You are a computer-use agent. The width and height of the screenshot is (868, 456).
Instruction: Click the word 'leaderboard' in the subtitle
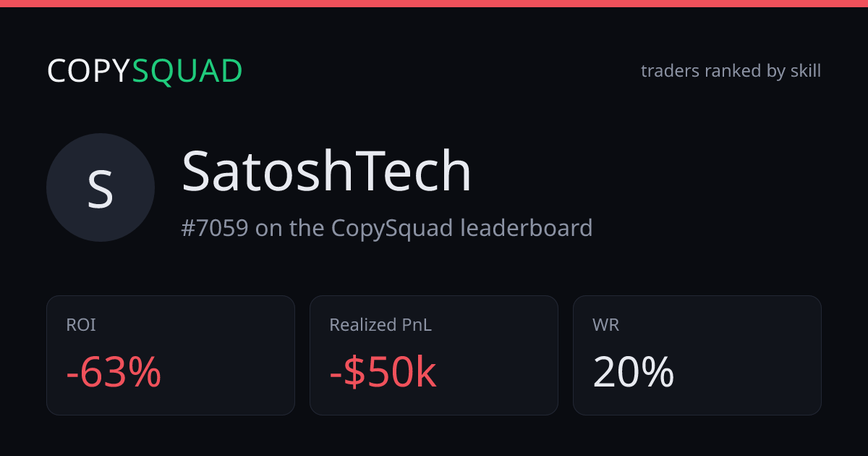527,228
